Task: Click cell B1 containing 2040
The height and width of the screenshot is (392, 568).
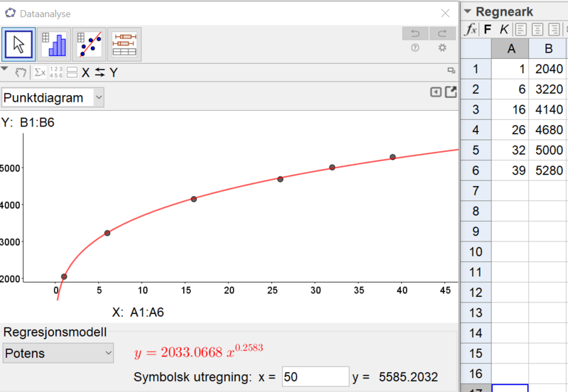Action: (547, 69)
